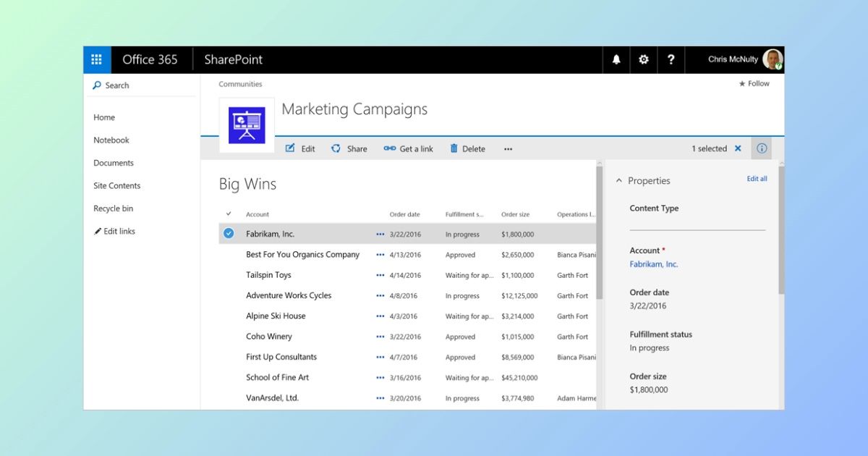Screen dimensions: 868x456
Task: Click the Marketing Campaigns page title
Action: [x=354, y=109]
